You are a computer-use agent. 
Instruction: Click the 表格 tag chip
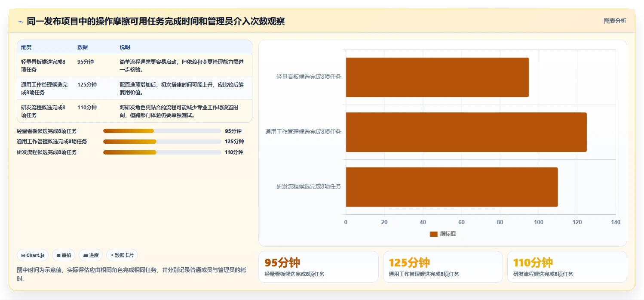tap(64, 255)
